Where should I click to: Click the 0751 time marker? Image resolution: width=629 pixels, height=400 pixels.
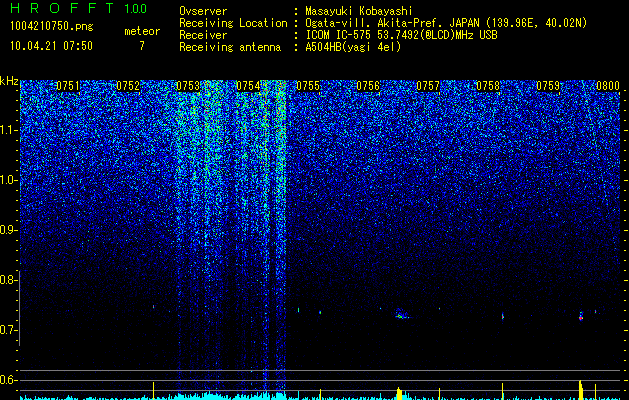67,86
